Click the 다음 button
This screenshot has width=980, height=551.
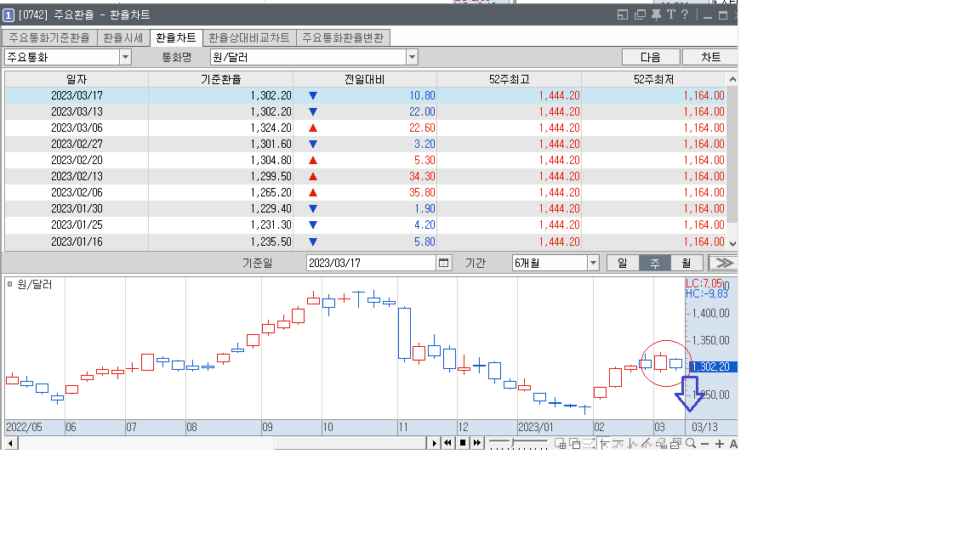point(651,57)
